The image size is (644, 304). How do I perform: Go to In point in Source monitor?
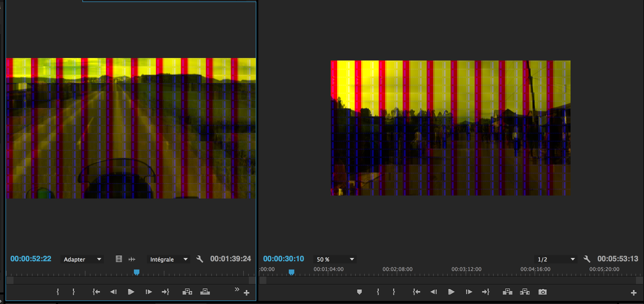point(96,292)
